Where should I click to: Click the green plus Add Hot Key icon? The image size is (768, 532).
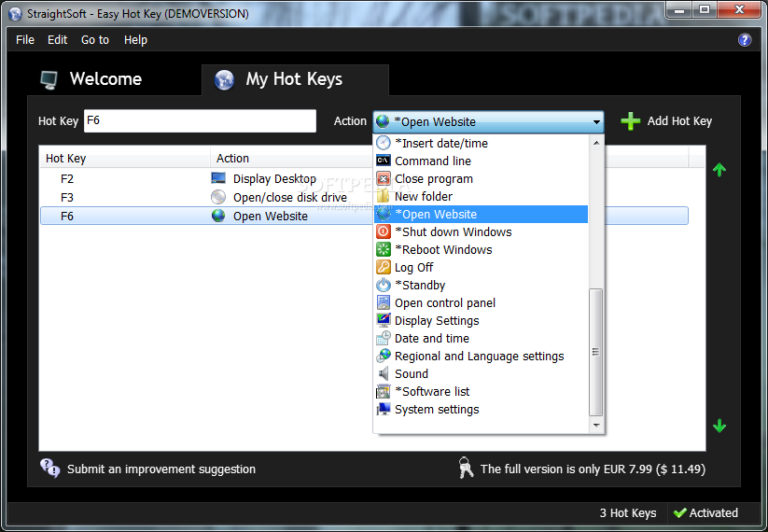631,121
